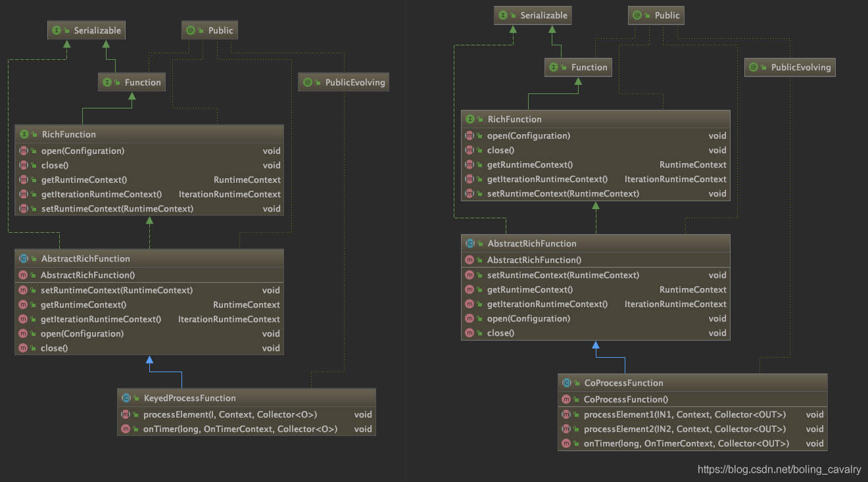Screen dimensions: 868x482
Task: Click the interface icon on left Serializable node
Action: coord(57,30)
